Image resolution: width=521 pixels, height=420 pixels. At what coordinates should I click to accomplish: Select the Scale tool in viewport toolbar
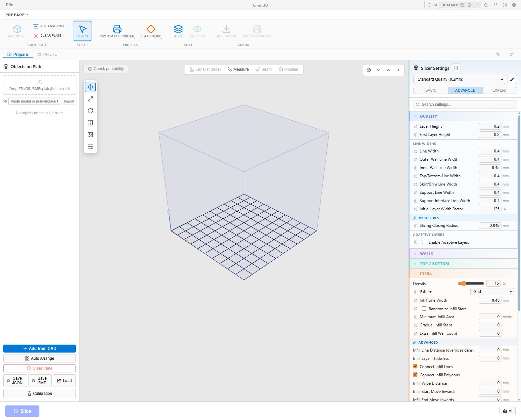[x=90, y=99]
